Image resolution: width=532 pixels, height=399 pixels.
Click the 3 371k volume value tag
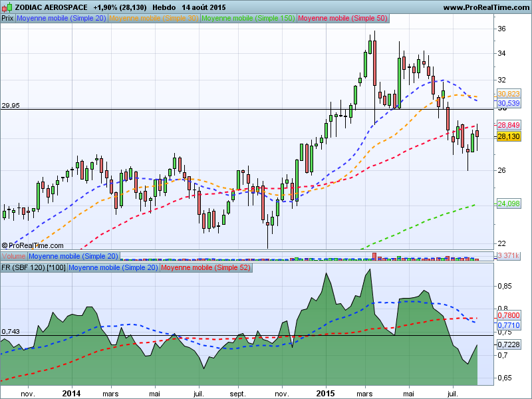tap(509, 255)
